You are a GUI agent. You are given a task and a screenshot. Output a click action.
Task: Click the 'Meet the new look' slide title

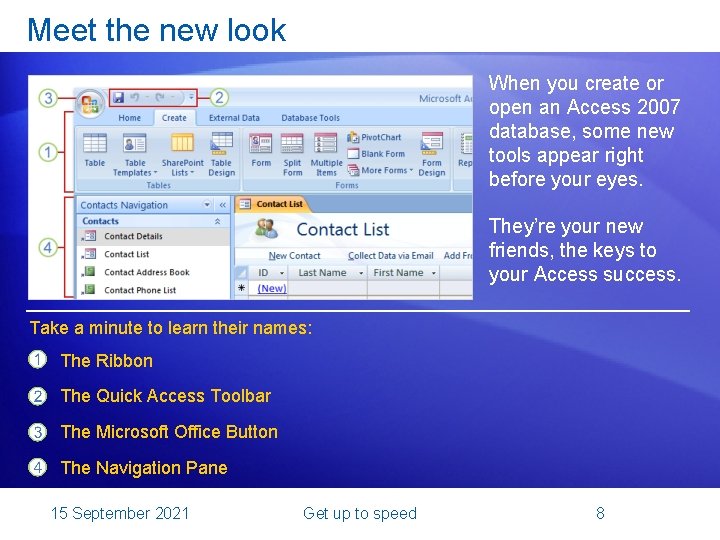(x=157, y=30)
